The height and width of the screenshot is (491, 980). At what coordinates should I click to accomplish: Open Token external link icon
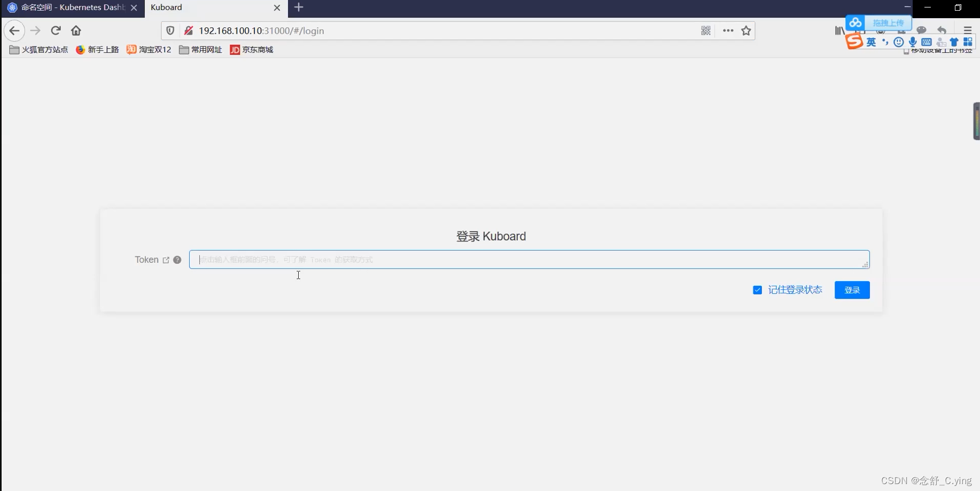pyautogui.click(x=166, y=260)
